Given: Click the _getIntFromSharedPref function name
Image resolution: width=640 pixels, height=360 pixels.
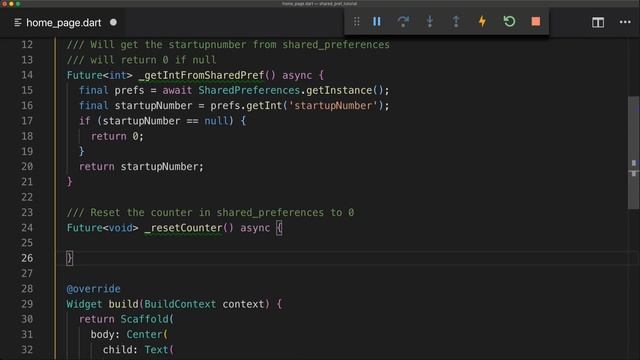Looking at the screenshot, I should 201,75.
